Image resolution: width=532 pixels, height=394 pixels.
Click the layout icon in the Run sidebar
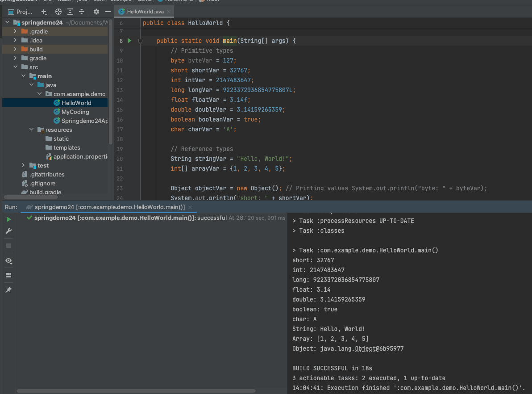click(x=8, y=275)
